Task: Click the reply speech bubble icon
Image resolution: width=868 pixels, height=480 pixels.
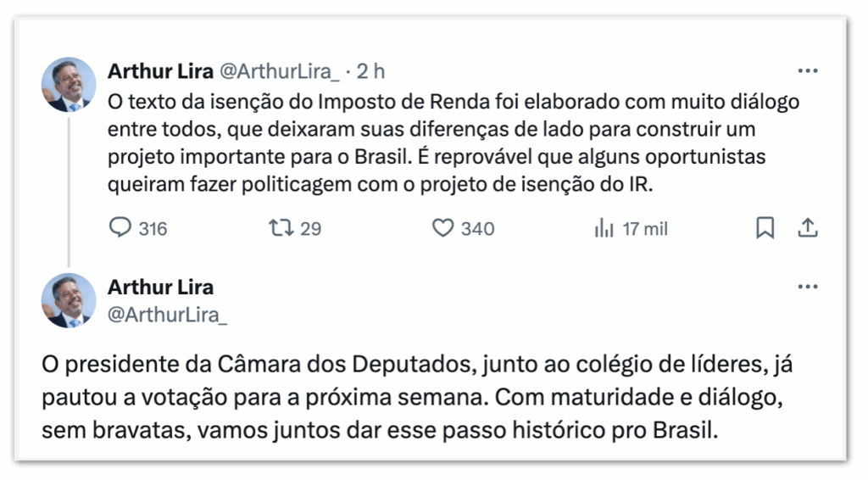Action: 122,228
